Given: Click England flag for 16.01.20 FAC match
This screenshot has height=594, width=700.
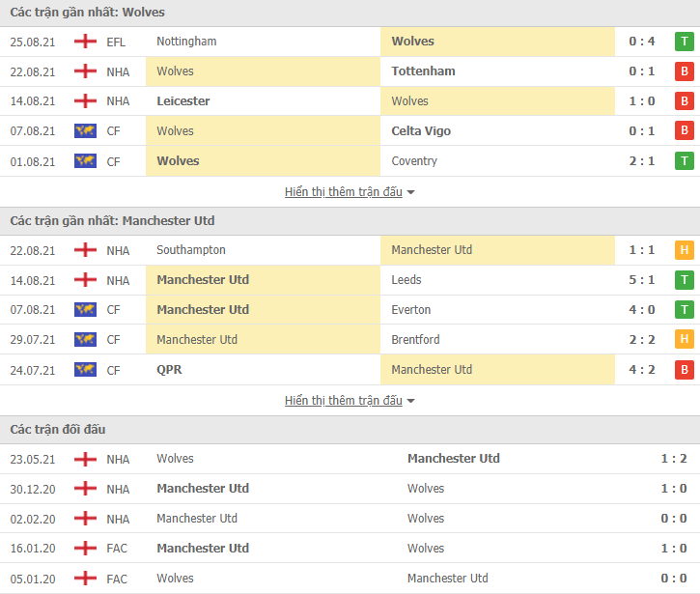Looking at the screenshot, I should pos(85,548).
